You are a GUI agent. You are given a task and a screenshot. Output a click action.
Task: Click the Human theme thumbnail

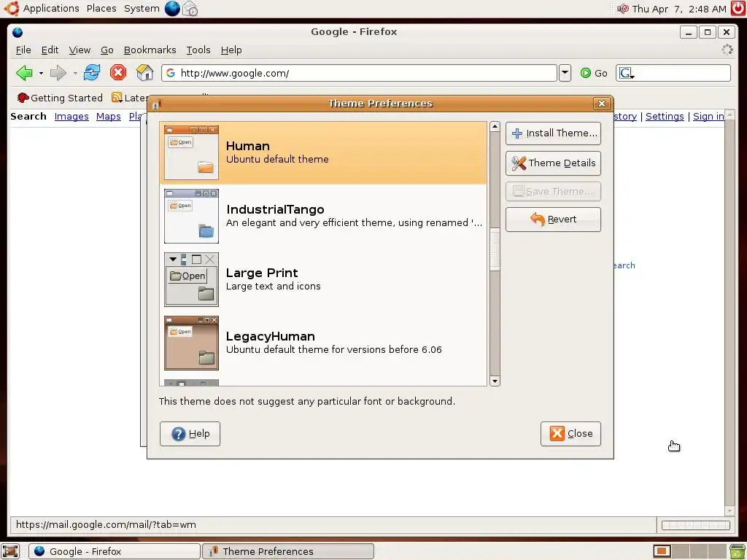click(x=192, y=152)
